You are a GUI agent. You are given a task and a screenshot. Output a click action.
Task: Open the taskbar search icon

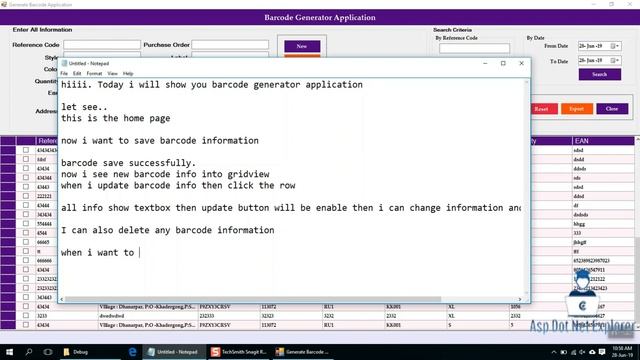coord(29,351)
